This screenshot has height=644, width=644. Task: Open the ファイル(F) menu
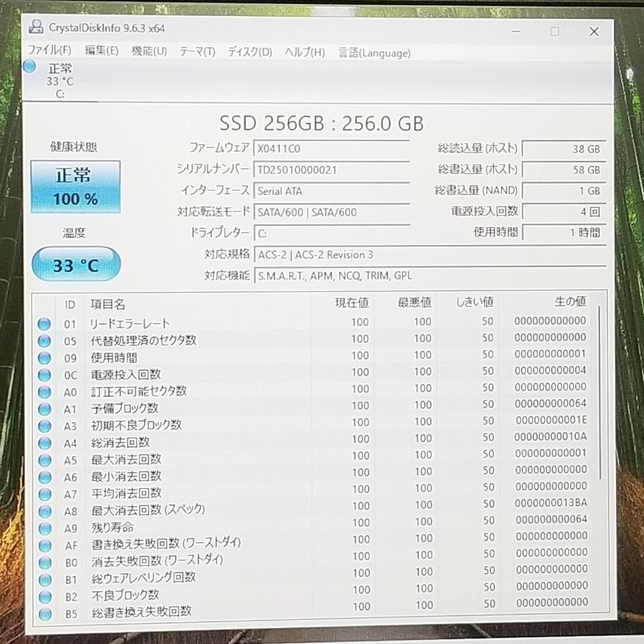click(x=51, y=51)
